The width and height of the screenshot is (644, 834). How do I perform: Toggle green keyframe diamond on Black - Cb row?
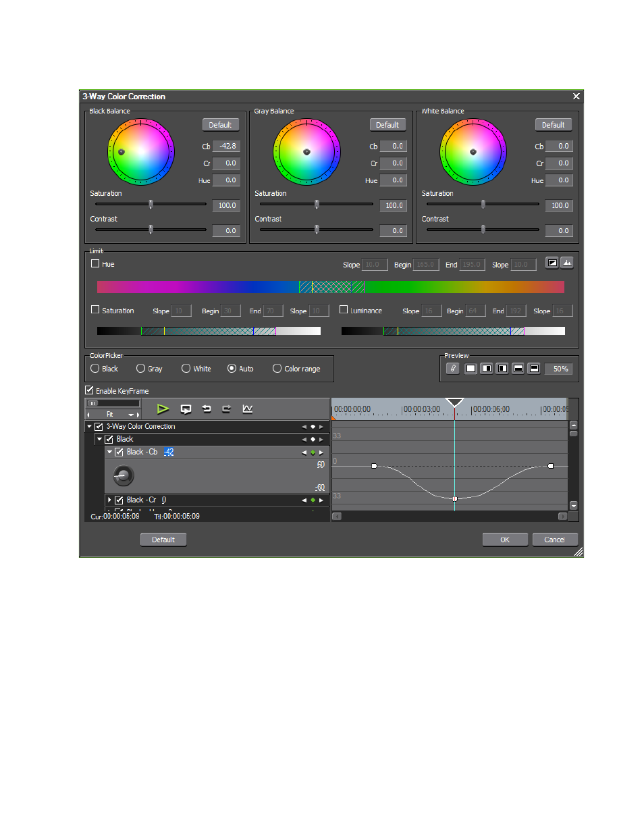[313, 452]
